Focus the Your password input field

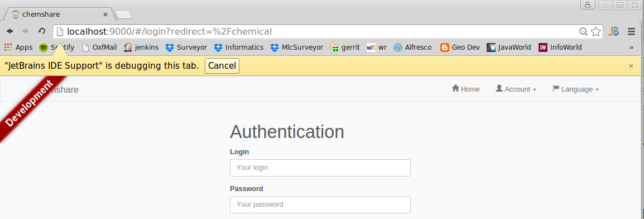tap(320, 204)
